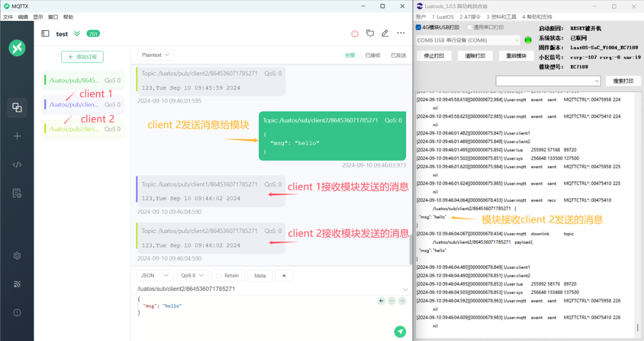
Task: Click the red disconnect power icon
Action: tap(355, 34)
